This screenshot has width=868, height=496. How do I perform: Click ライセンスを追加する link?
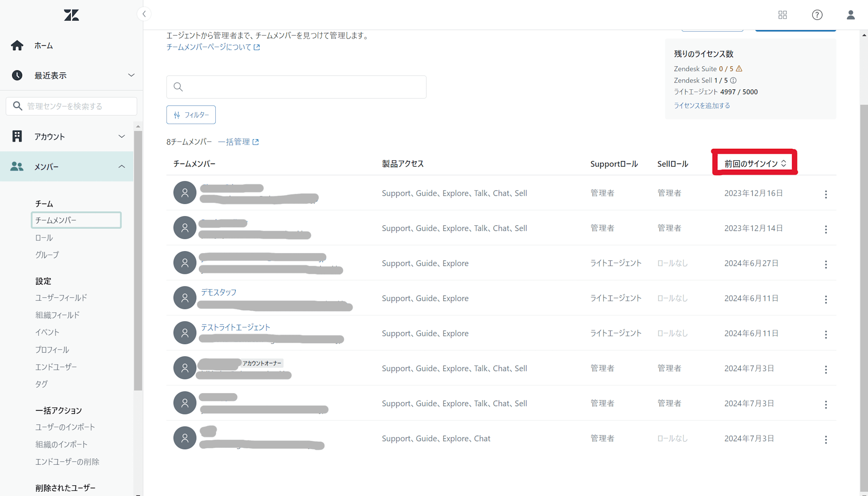(x=702, y=105)
